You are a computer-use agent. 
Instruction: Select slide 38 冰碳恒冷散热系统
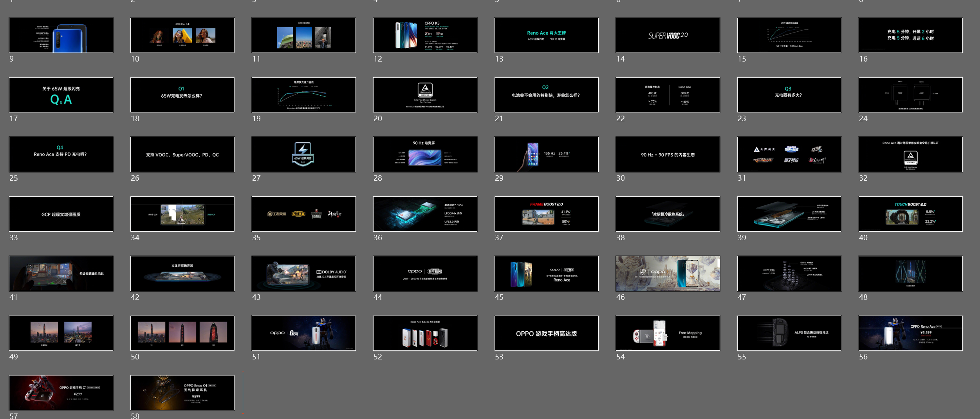point(668,214)
